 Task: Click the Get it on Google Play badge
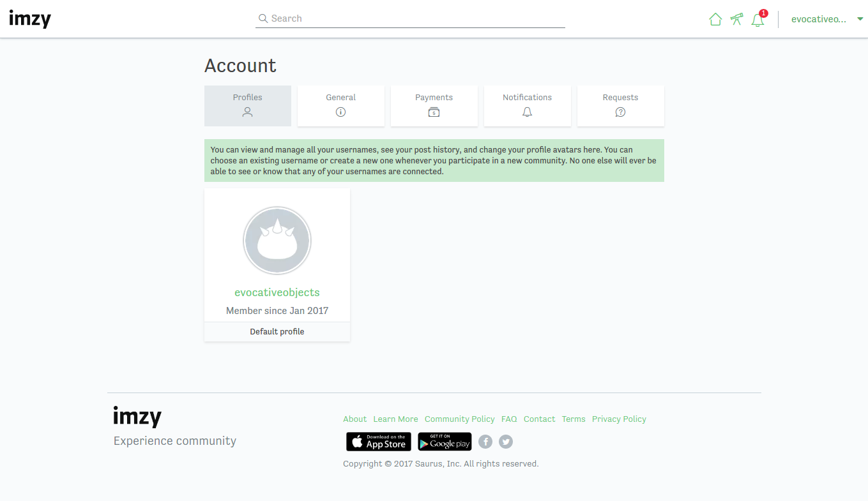(x=445, y=442)
